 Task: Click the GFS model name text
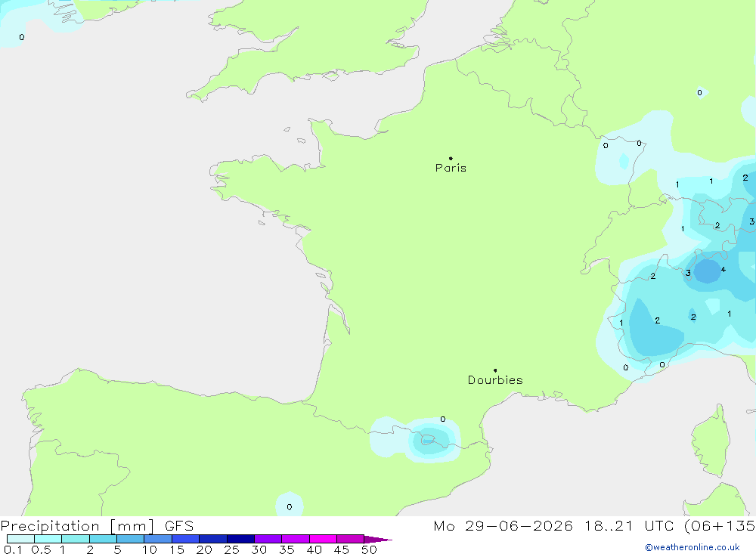[x=179, y=526]
